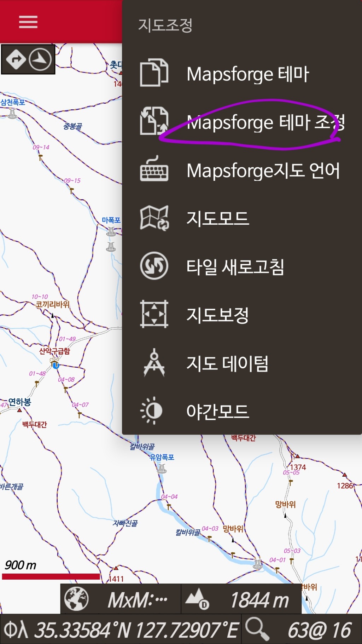This screenshot has height=644, width=362.
Task: Tap the 중봉골 valley label
Action: [73, 126]
